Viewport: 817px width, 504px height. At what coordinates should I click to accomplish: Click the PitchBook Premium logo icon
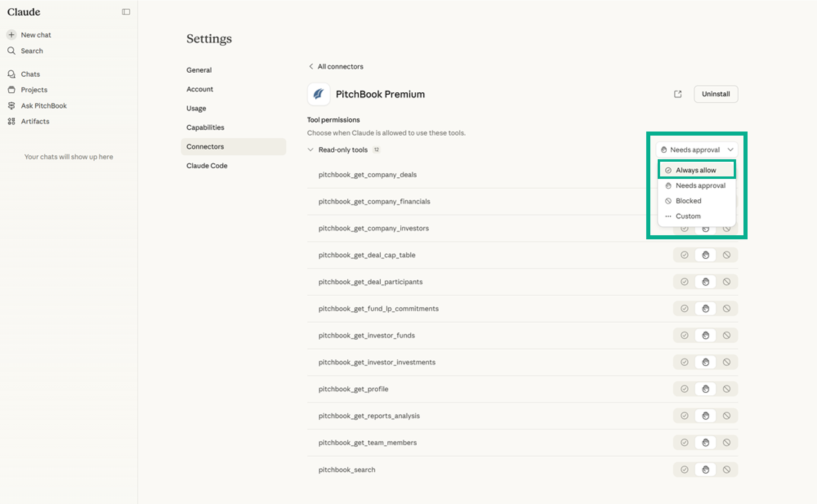319,94
